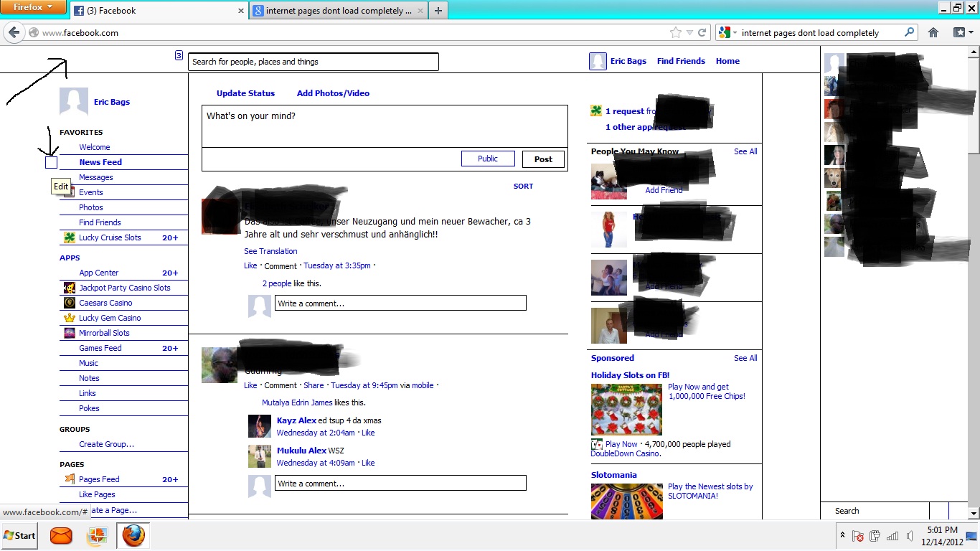Open the volume speaker tray icon
The image size is (980, 551).
click(910, 535)
